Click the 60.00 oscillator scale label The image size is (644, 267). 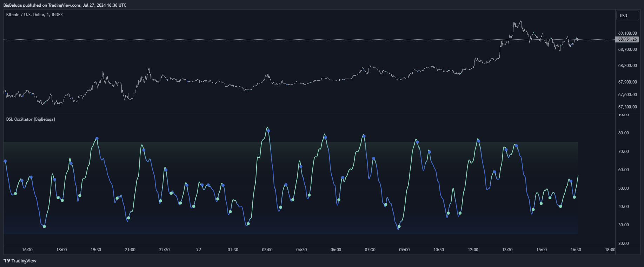tap(624, 170)
